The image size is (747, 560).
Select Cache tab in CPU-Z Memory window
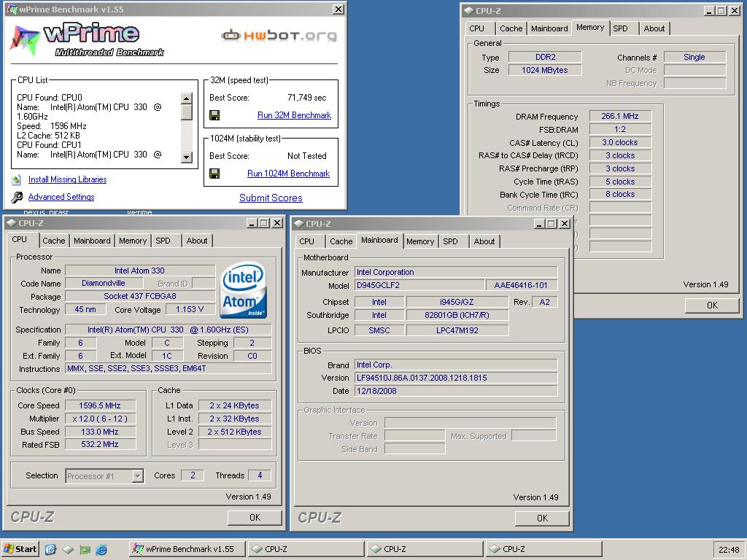coord(511,28)
